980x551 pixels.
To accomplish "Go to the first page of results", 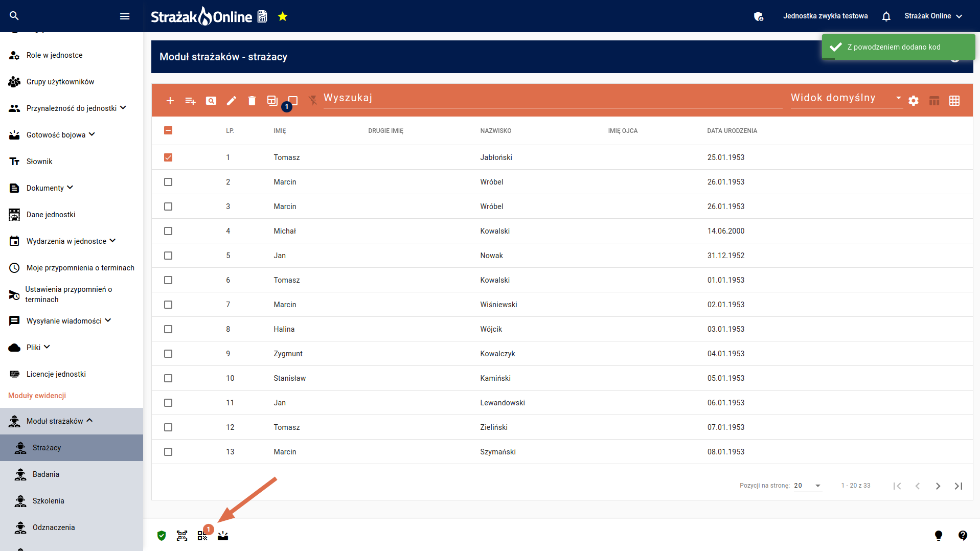I will pyautogui.click(x=897, y=486).
